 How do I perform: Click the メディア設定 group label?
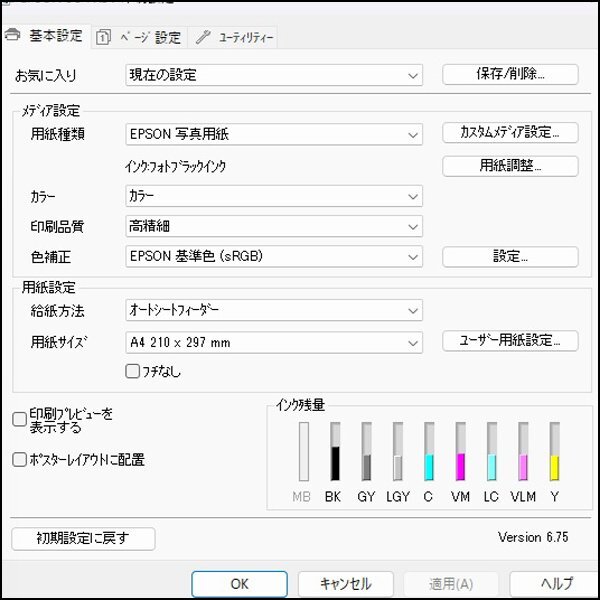click(50, 111)
